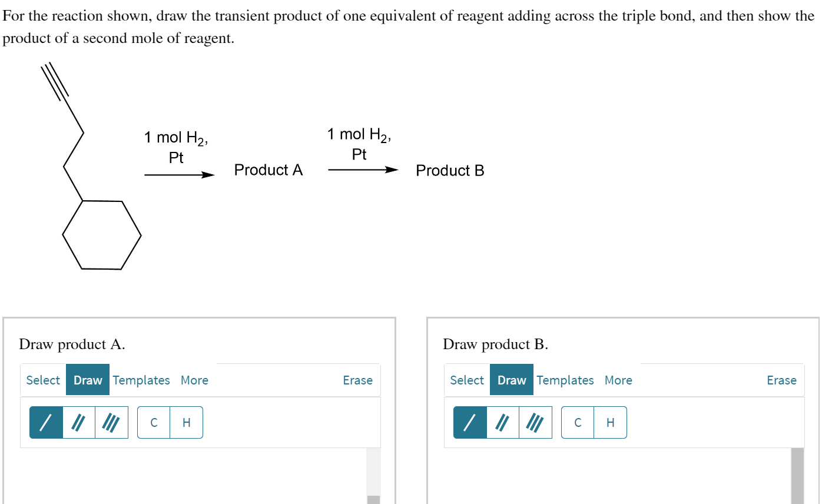Select the single bond tool in product A editor
Screen dimensions: 822x504
[47, 422]
